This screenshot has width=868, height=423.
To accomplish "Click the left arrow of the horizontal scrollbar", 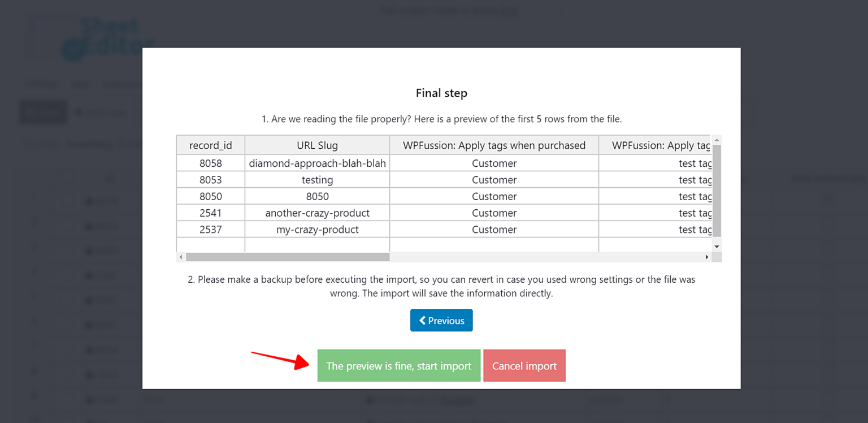I will pos(180,257).
